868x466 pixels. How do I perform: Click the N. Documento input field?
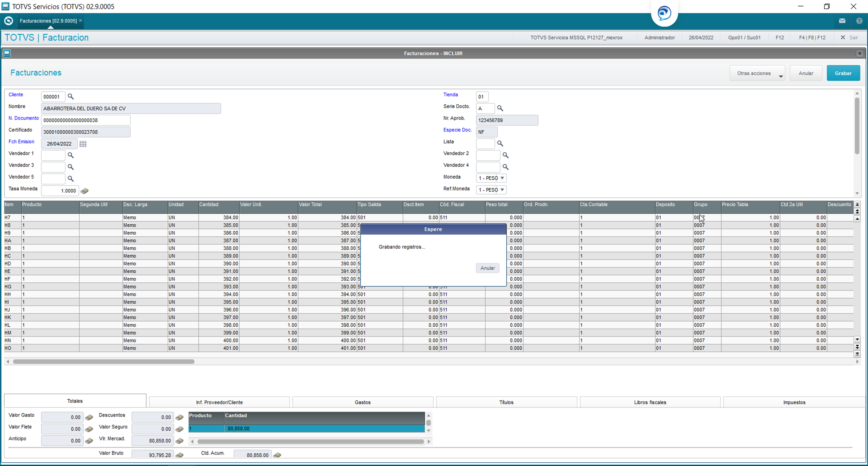click(86, 120)
